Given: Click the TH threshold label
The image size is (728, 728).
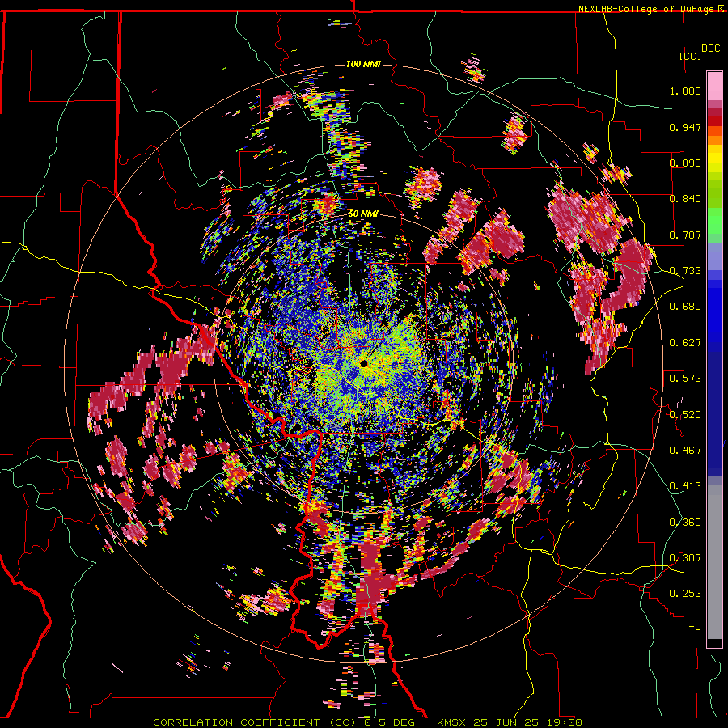Looking at the screenshot, I should (x=695, y=629).
